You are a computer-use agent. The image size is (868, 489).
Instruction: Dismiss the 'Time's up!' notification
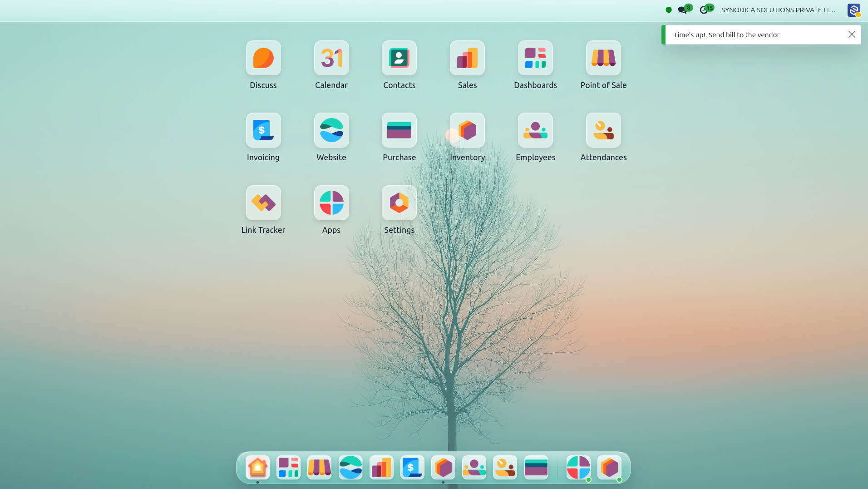852,35
